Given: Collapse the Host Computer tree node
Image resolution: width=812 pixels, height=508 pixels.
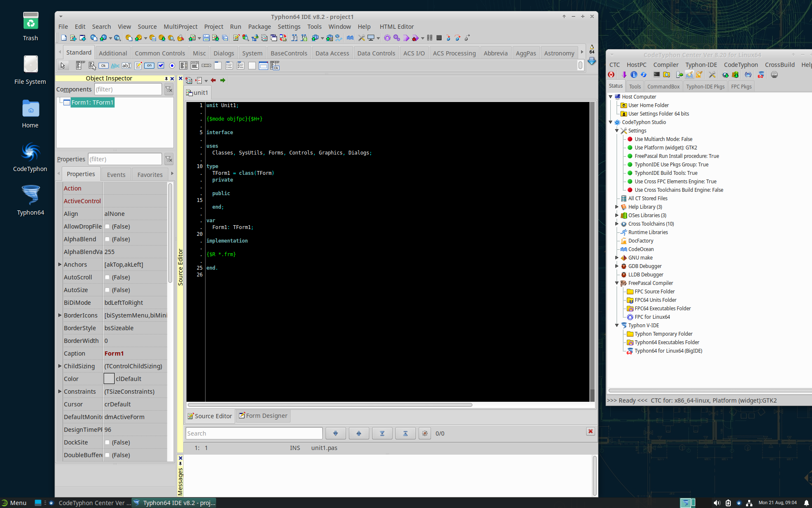Looking at the screenshot, I should click(611, 97).
